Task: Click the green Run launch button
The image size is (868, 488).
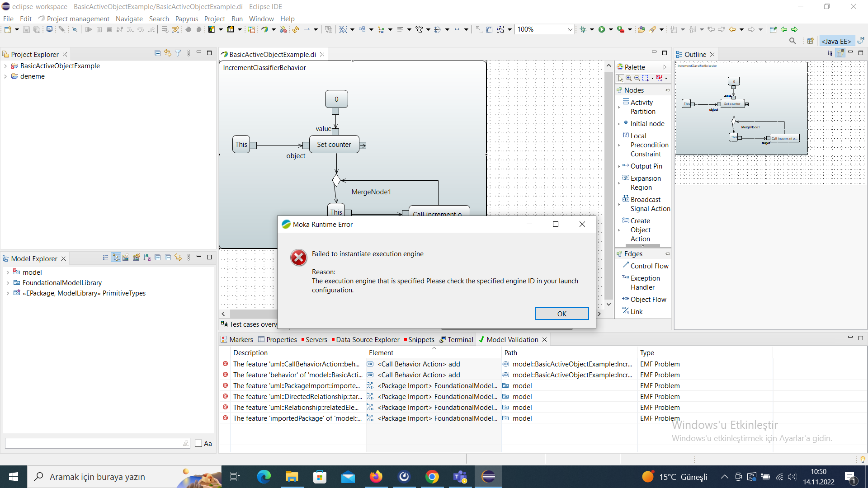Action: [x=602, y=29]
